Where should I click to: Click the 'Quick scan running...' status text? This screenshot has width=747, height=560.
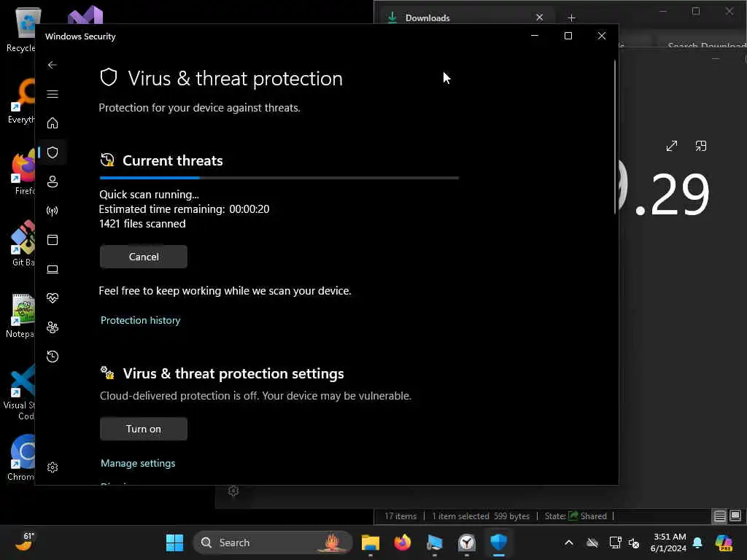(149, 194)
